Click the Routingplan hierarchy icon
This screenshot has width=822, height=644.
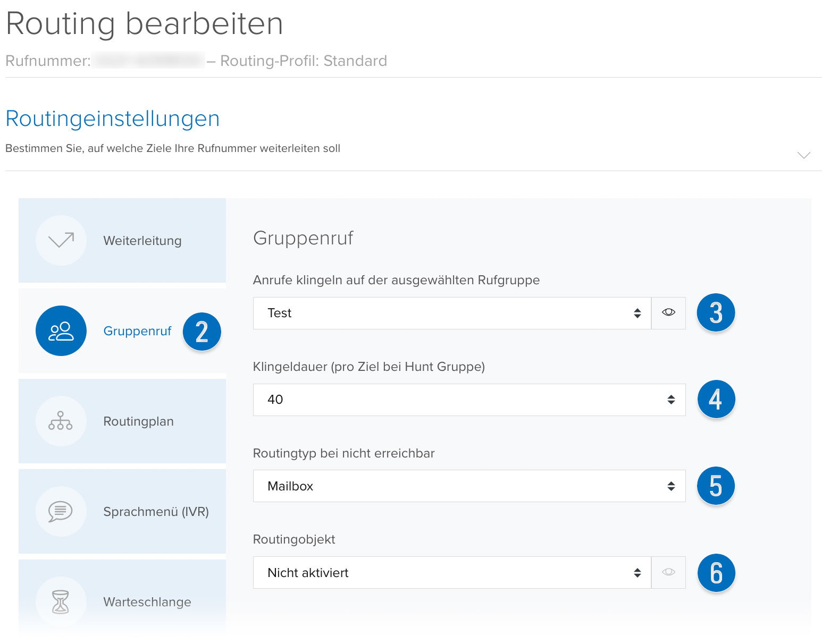[61, 421]
